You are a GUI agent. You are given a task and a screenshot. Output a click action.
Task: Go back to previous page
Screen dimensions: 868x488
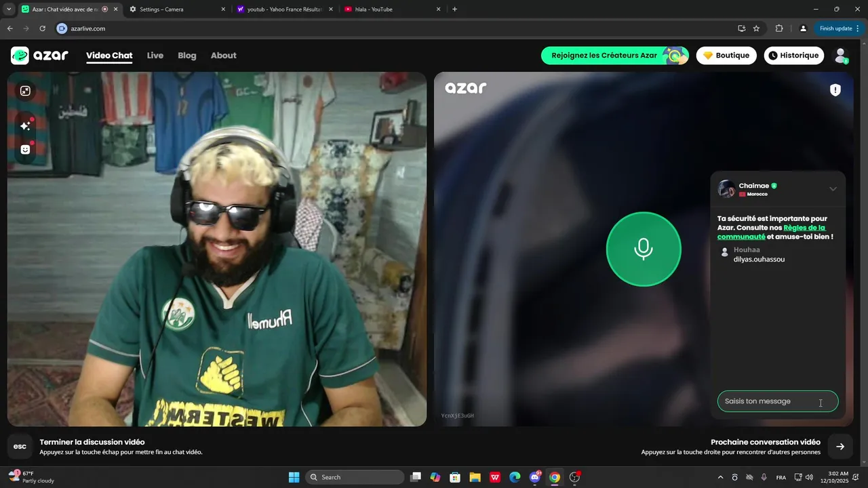(9, 28)
